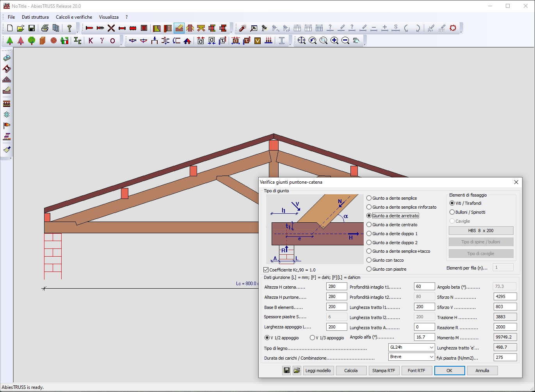Open the File menu
Image resolution: width=535 pixels, height=392 pixels.
click(11, 17)
